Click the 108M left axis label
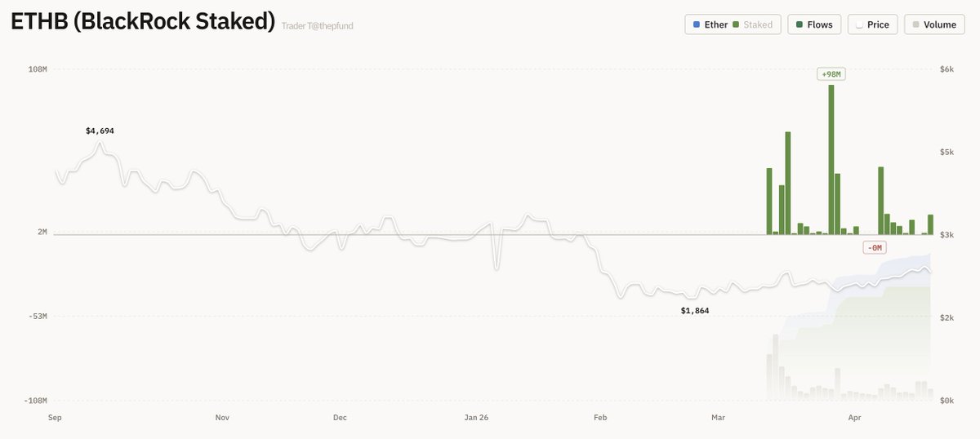 (x=38, y=69)
